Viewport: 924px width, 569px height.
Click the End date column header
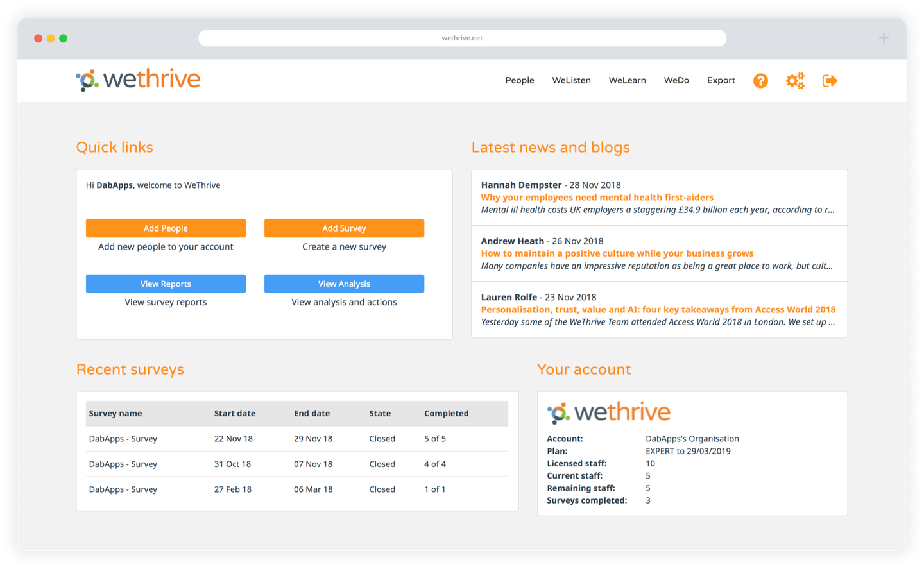[312, 413]
